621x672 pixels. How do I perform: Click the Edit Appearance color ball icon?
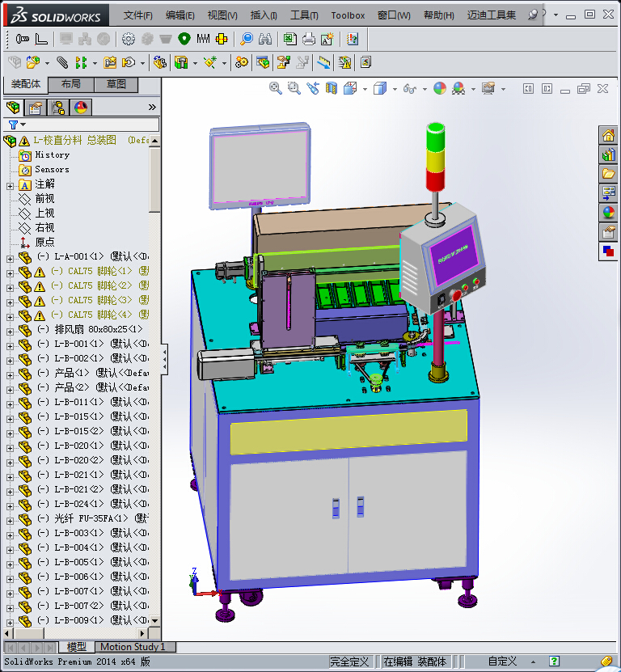(440, 89)
